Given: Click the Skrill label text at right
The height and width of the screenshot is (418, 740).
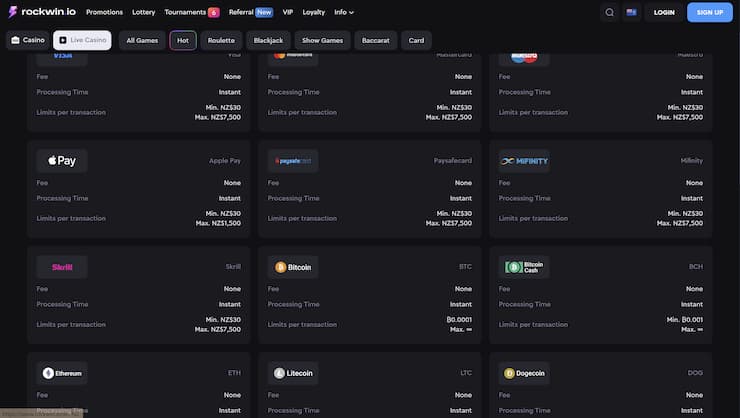Looking at the screenshot, I should tap(233, 267).
